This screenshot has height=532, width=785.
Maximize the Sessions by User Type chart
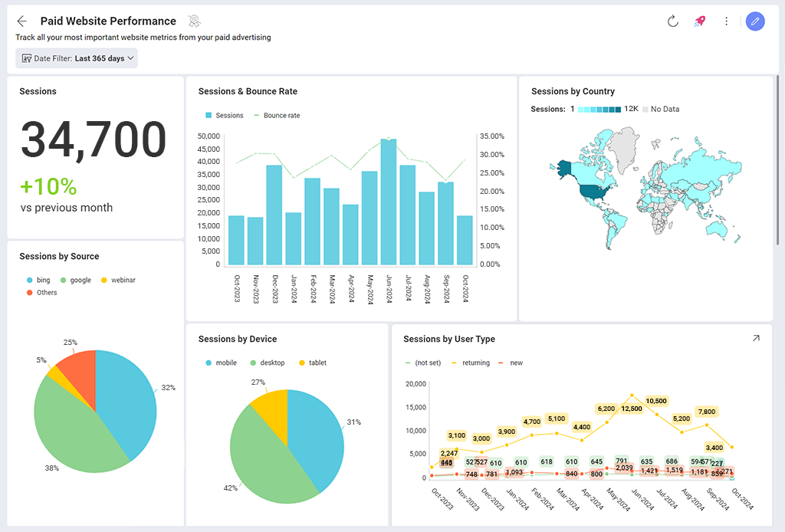point(756,338)
